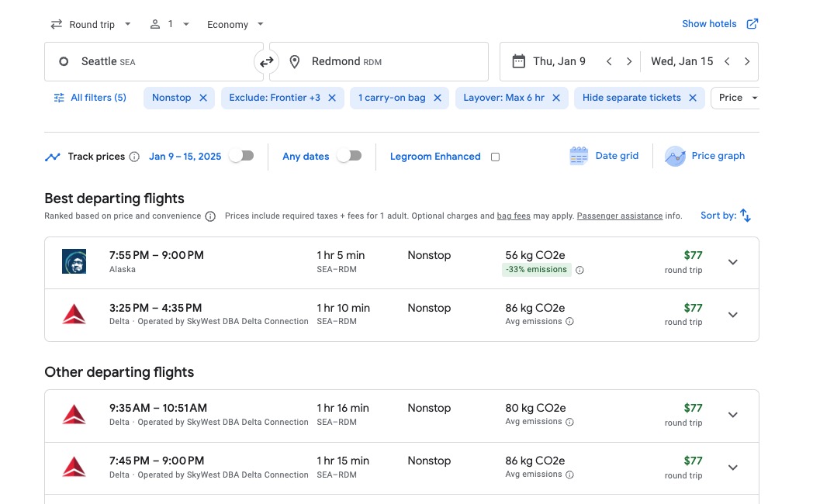This screenshot has height=504, width=813.
Task: Swap Seattle and Redmond locations
Action: click(x=267, y=60)
